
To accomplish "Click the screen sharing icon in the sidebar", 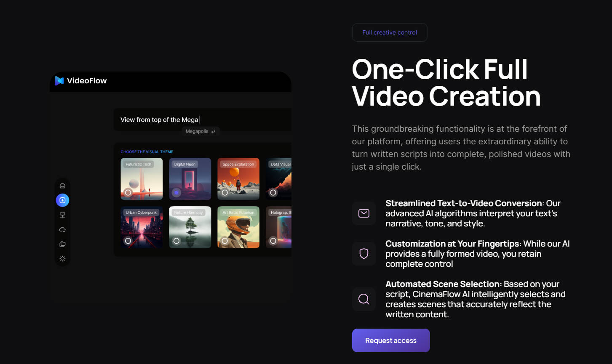I will click(x=62, y=215).
